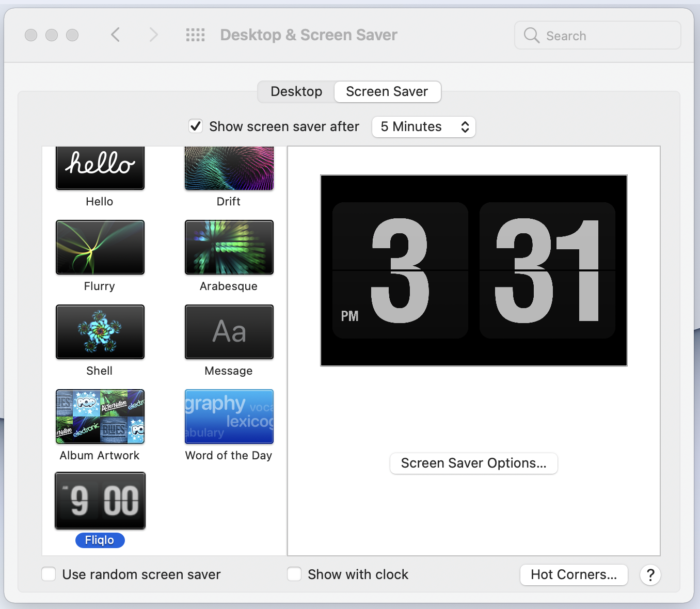
Task: Select the Hello screen saver thumbnail
Action: point(100,168)
